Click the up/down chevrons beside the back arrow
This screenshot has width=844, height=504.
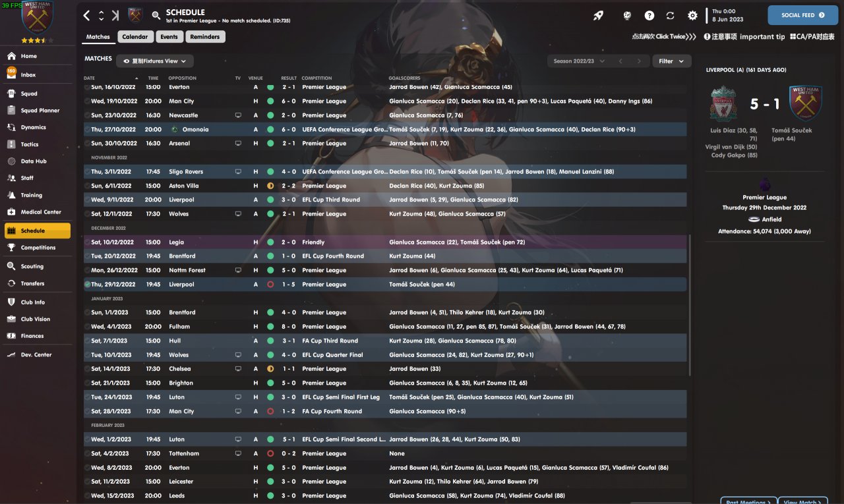(x=101, y=15)
